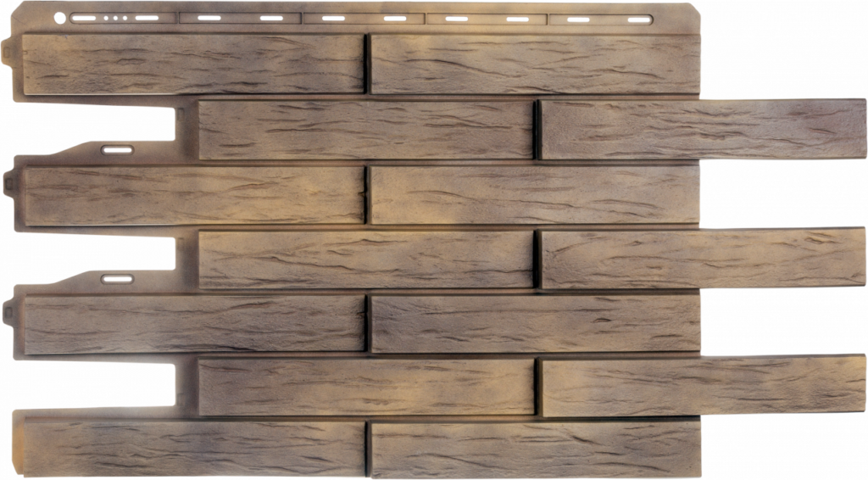Click the leftmost nail slot on the top strip
The width and height of the screenshot is (868, 480).
click(x=85, y=16)
